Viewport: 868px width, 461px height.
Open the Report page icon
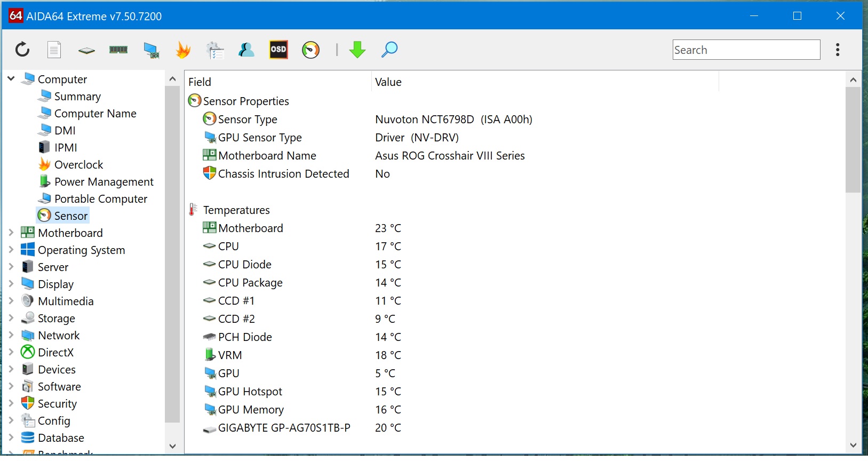(54, 50)
